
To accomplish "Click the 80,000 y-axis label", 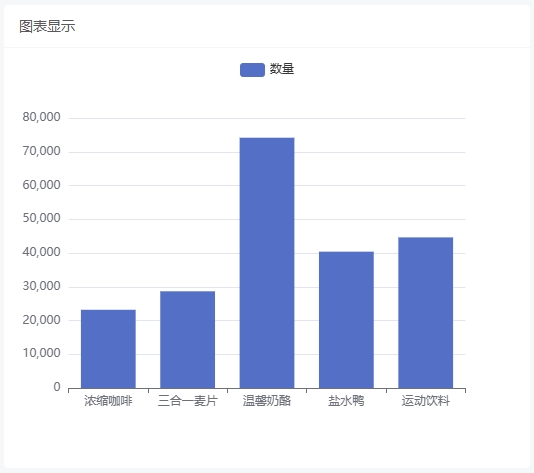I will 42,117.
